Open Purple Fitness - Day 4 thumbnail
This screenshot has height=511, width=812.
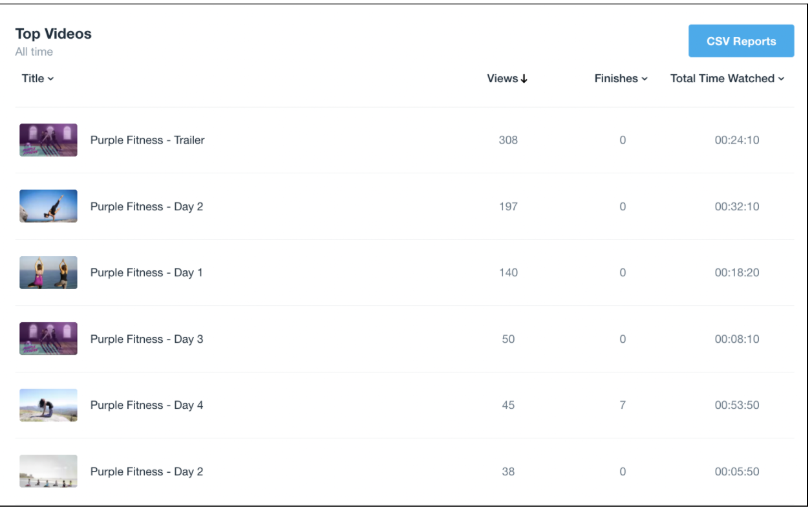tap(48, 406)
